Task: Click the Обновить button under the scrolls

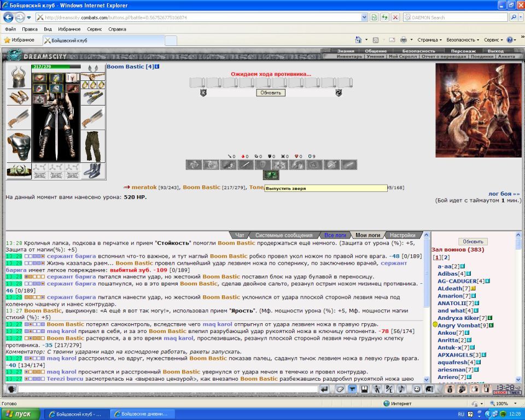Action: [x=271, y=93]
